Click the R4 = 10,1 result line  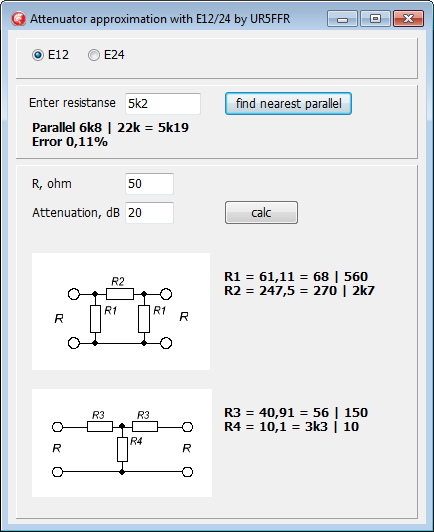pos(291,427)
